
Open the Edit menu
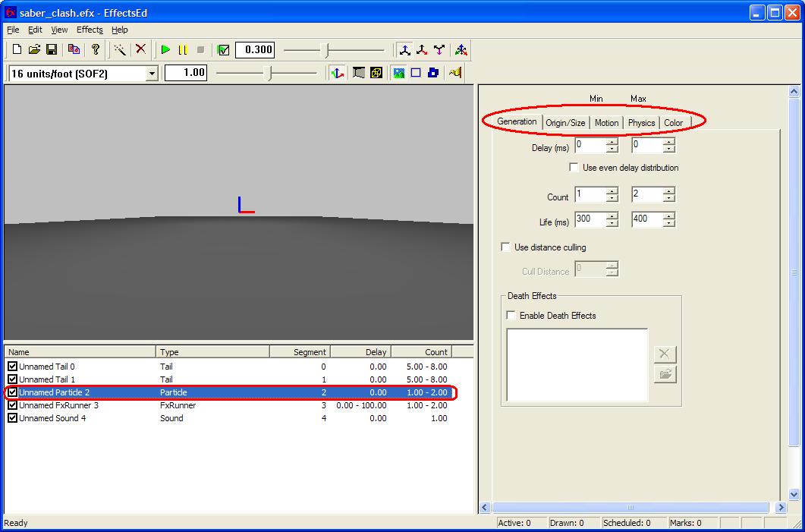[35, 30]
